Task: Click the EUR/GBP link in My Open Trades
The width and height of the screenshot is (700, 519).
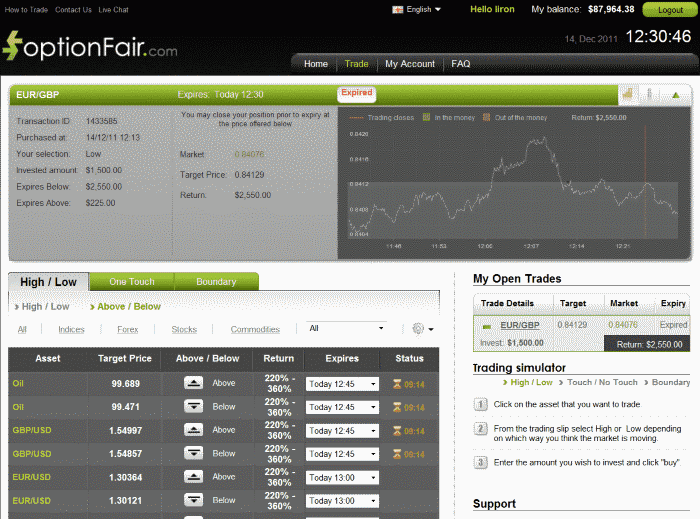Action: (519, 325)
